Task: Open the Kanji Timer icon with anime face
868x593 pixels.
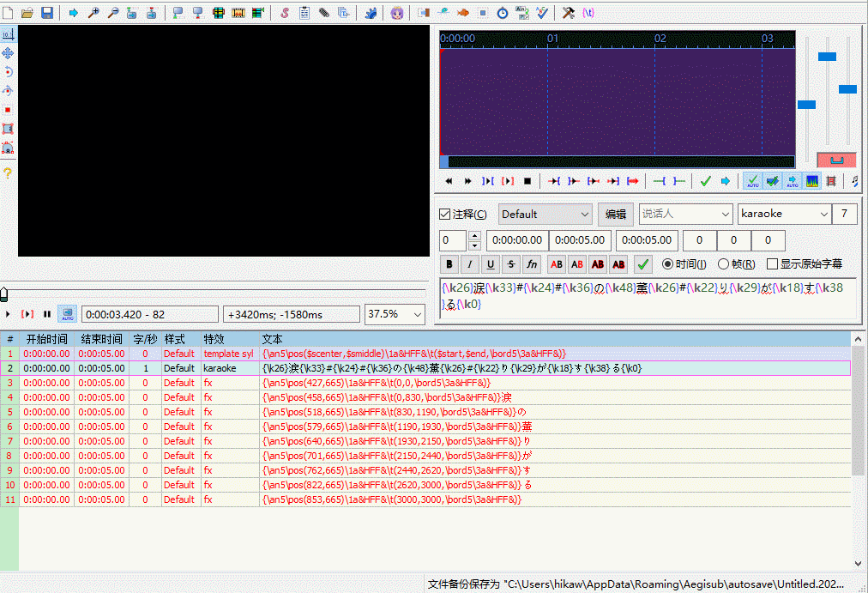Action: click(x=396, y=13)
